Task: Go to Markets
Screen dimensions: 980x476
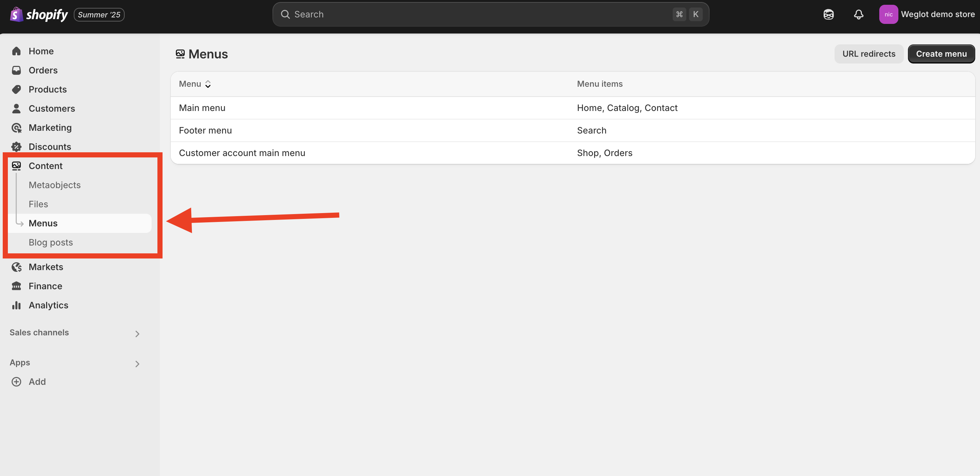Action: tap(46, 267)
